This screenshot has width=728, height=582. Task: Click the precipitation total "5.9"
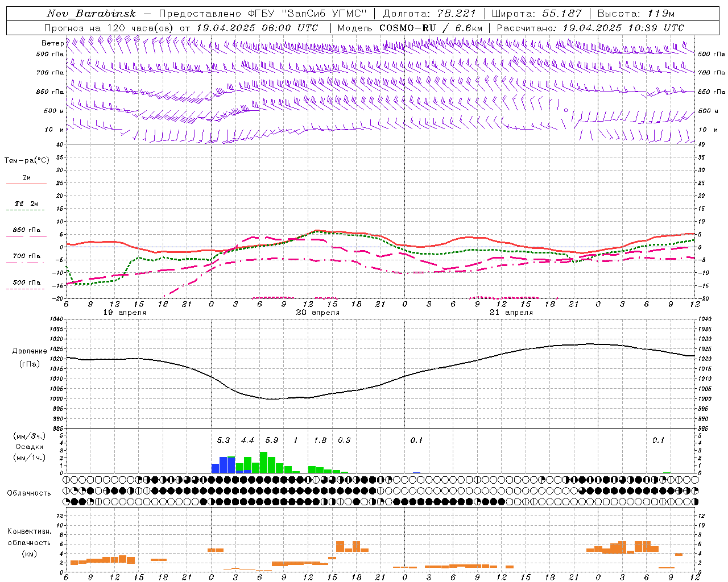pyautogui.click(x=272, y=440)
